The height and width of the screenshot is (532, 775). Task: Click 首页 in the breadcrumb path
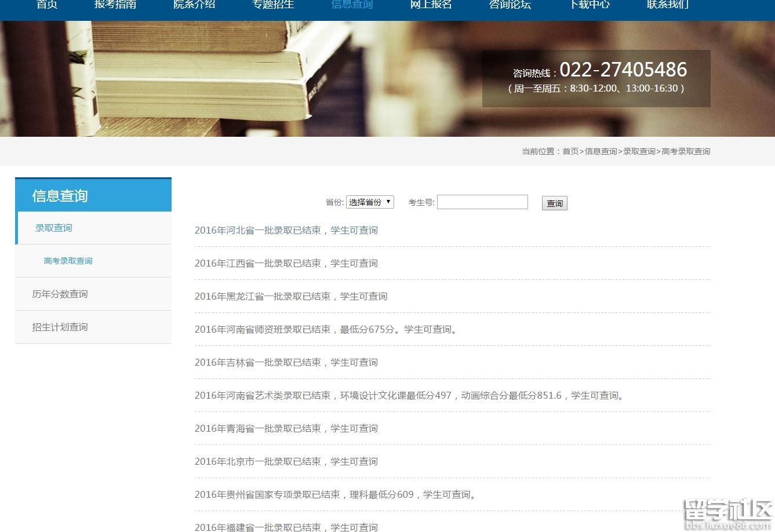click(570, 151)
